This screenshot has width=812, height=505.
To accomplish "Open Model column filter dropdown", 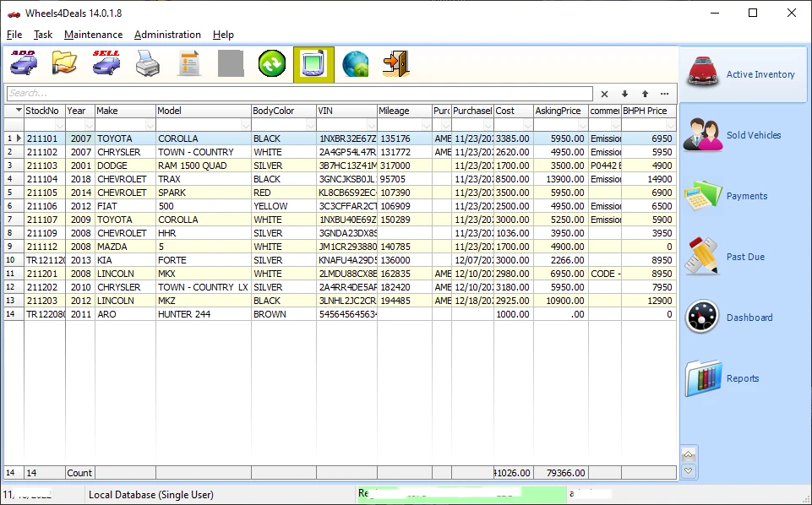I will point(246,125).
